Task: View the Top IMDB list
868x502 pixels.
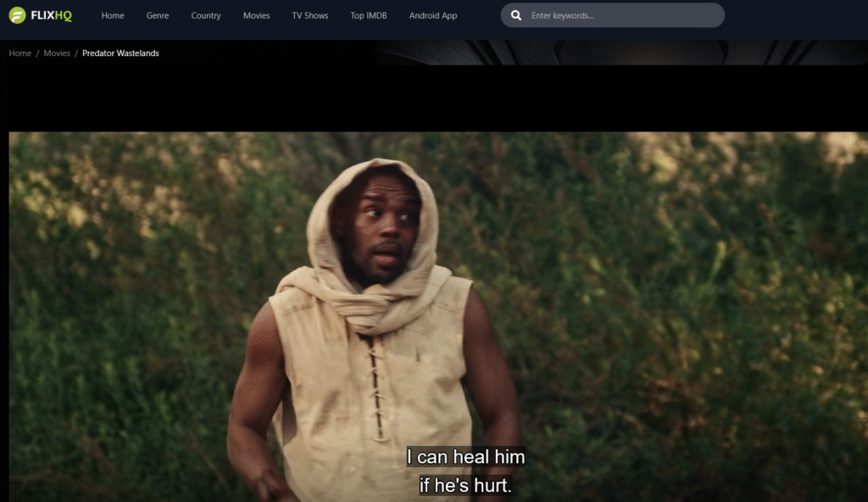Action: click(367, 14)
